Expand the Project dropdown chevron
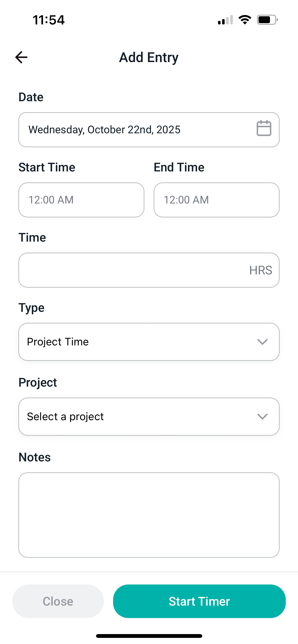This screenshot has height=644, width=298. tap(262, 416)
